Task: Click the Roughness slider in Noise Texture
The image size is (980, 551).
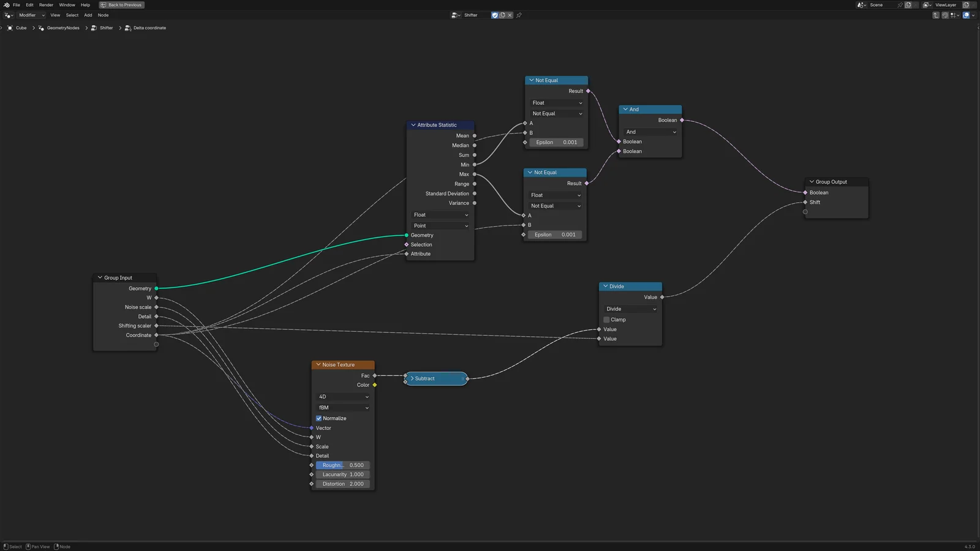Action: [x=343, y=465]
